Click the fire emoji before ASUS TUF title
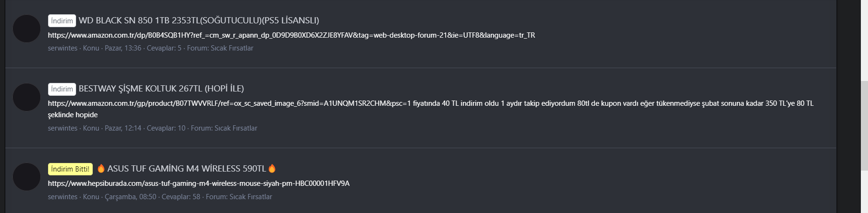868x213 pixels. click(101, 168)
